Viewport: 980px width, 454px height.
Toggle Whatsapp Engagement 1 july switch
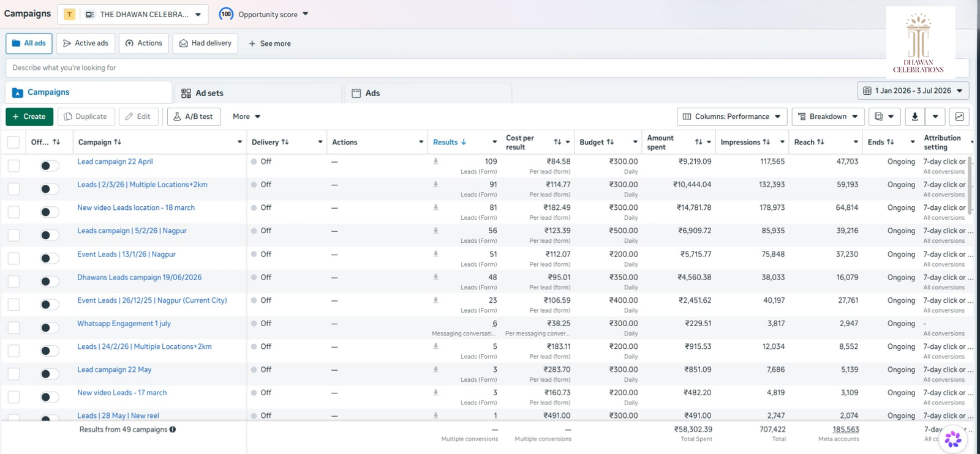click(50, 328)
